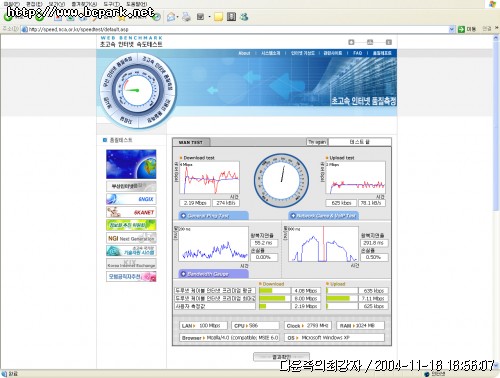The width and height of the screenshot is (500, 378).
Task: Click the yellow note icon in the toolbar
Action: click(x=218, y=17)
